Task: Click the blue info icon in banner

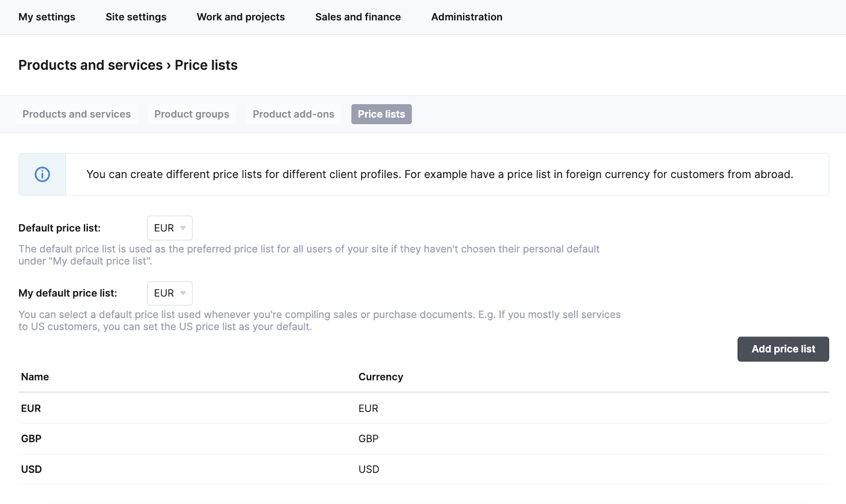Action: (42, 174)
